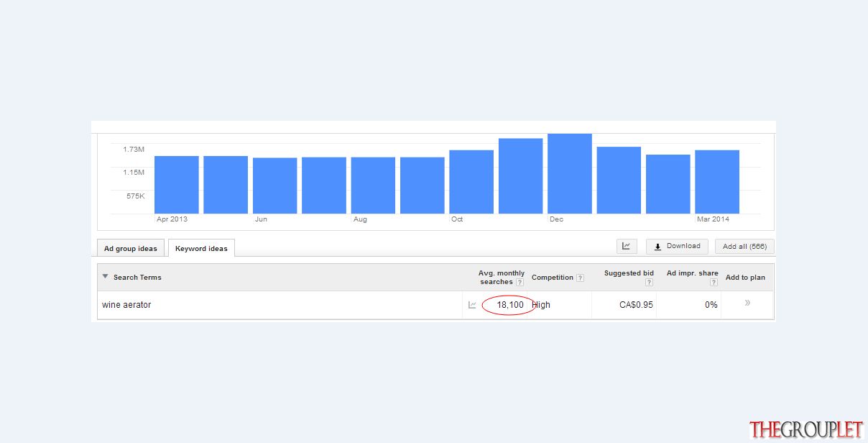
Task: Sort by Avg. monthly searches header
Action: (x=502, y=278)
